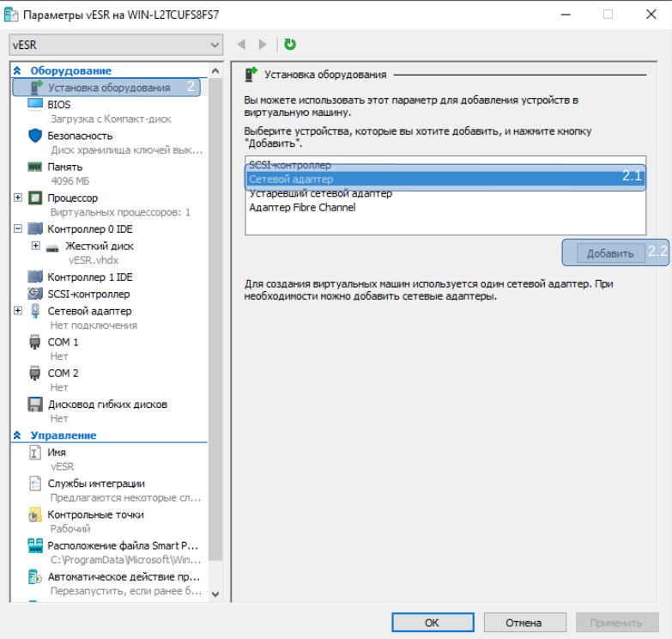Click the Добавить button
Viewport: 672px width, 639px height.
click(x=610, y=253)
